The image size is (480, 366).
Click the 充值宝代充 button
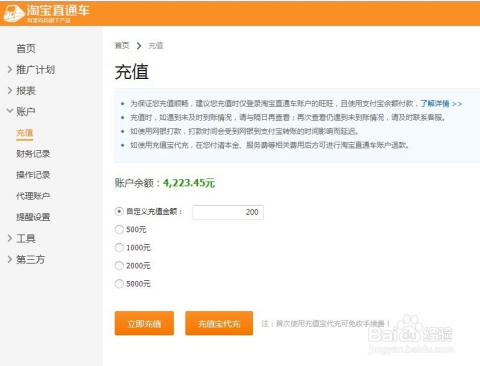click(x=219, y=323)
